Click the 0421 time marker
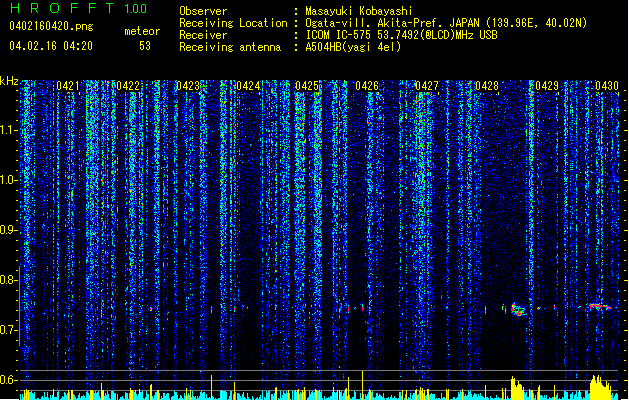The height and width of the screenshot is (400, 629). pyautogui.click(x=68, y=86)
